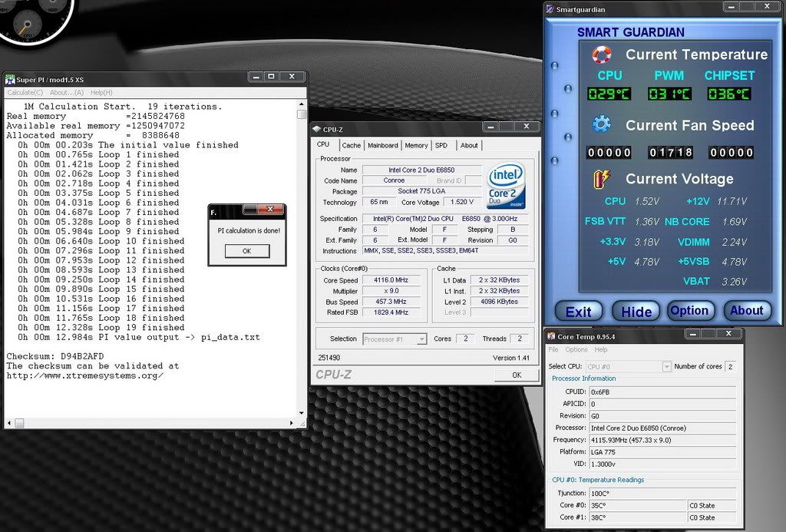Click the Name field Intel Core 2 Duo E6850
786x532 pixels.
(x=421, y=170)
